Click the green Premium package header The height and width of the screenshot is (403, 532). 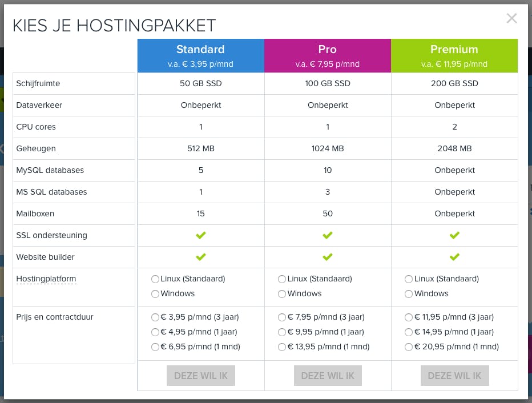454,55
